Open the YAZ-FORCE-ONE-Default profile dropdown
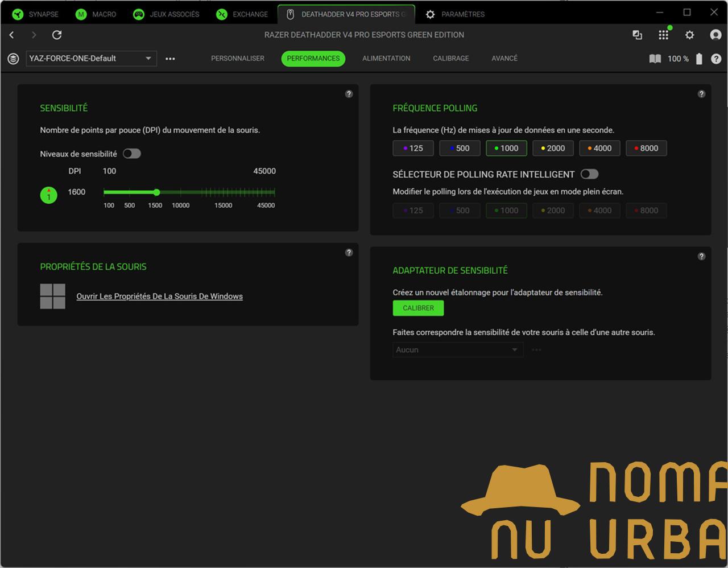728x568 pixels. click(x=90, y=59)
